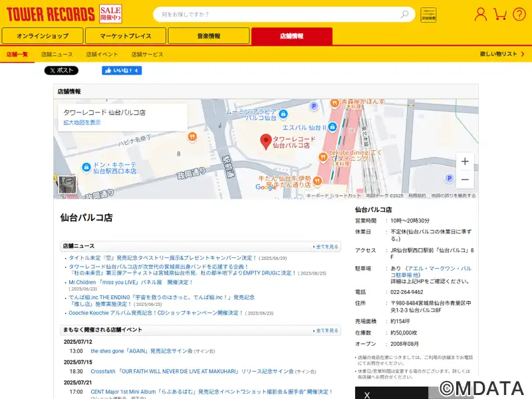Open the 店舗サービス submenu item

(147, 55)
